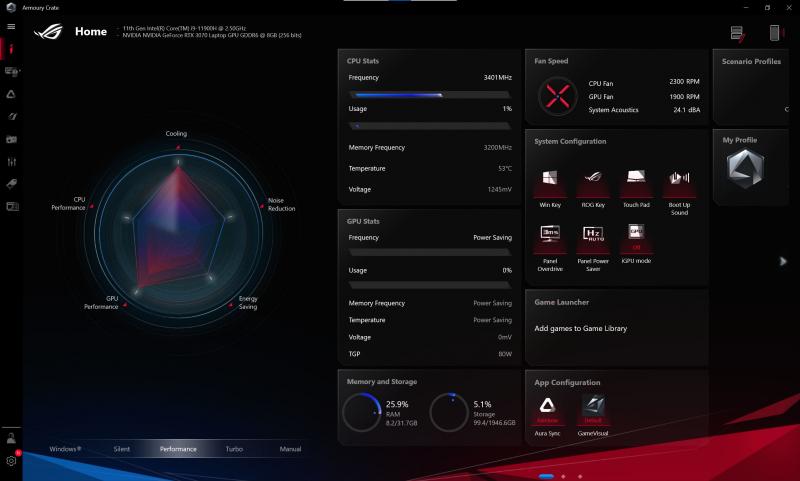The height and width of the screenshot is (481, 800).
Task: Open Settings gear in sidebar
Action: coord(11,461)
